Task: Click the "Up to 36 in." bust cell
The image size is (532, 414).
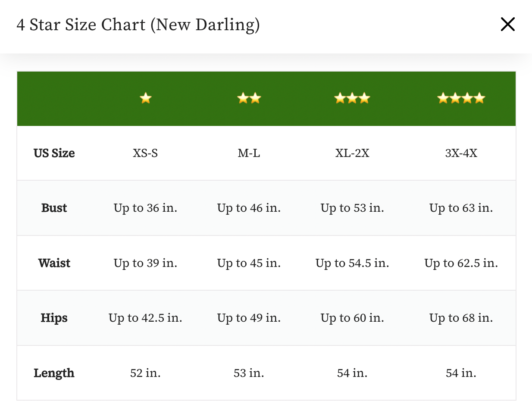Action: (x=145, y=208)
